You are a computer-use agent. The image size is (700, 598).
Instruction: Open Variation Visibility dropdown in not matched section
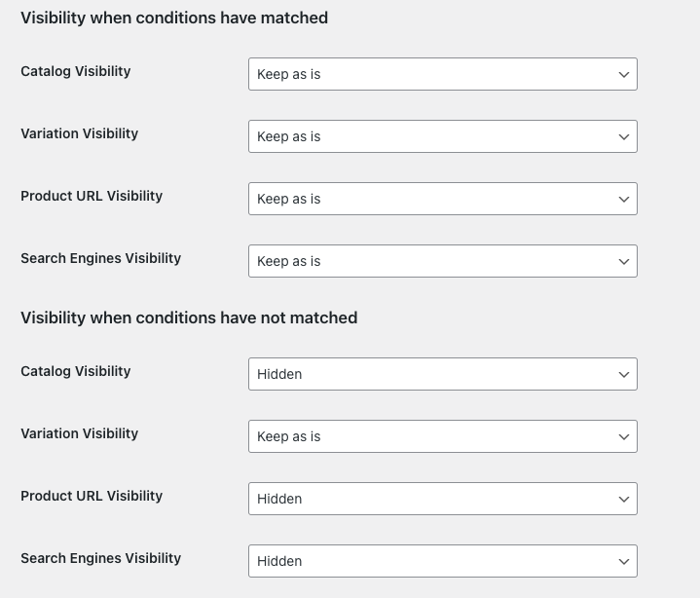[442, 436]
